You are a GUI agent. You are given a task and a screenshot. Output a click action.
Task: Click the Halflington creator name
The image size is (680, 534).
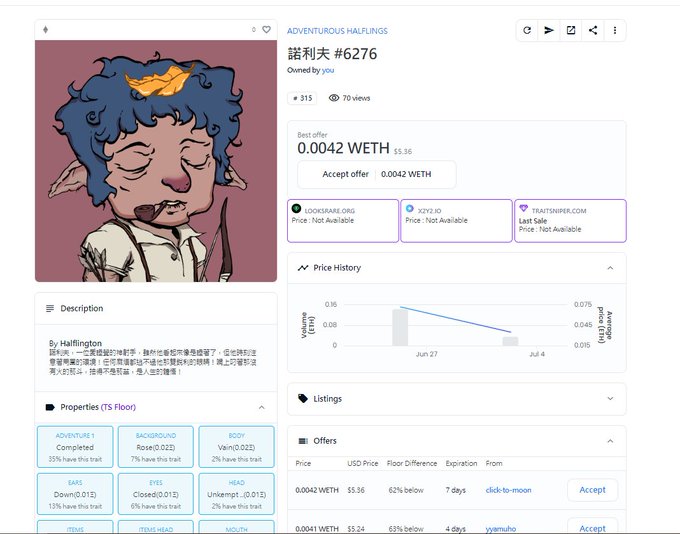[x=81, y=343]
